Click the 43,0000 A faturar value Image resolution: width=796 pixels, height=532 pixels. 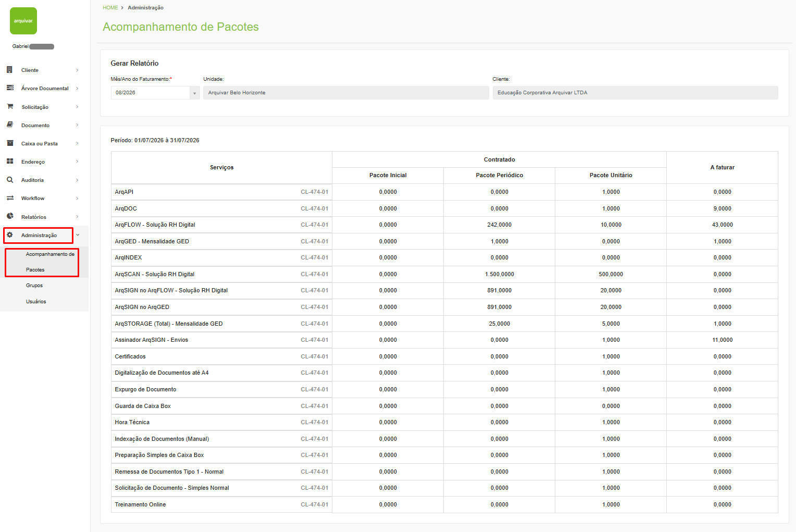pyautogui.click(x=723, y=225)
